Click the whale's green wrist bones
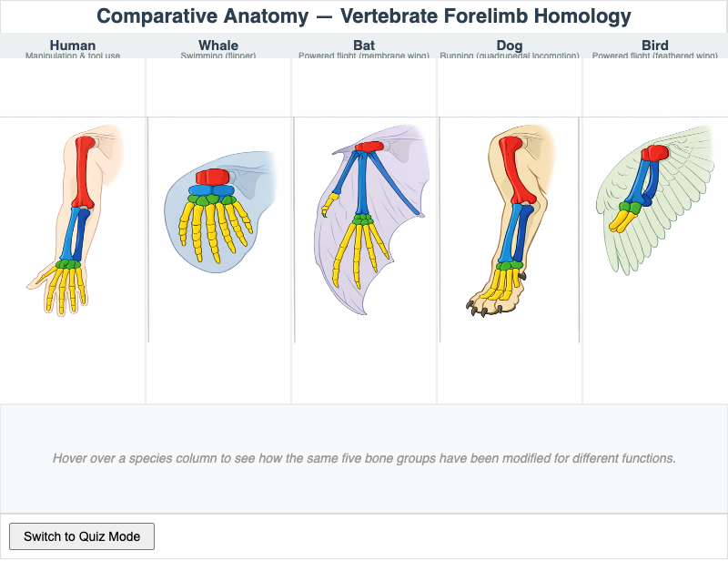 click(x=211, y=199)
